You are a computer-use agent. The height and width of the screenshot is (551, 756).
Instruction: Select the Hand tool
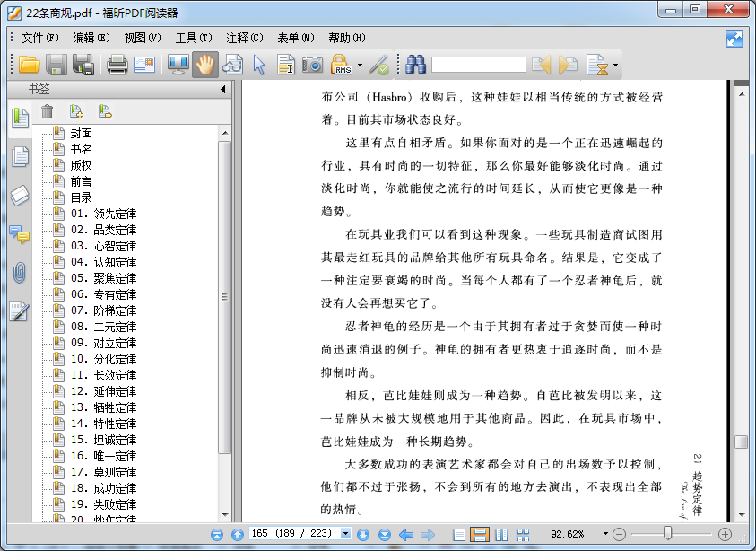(204, 65)
